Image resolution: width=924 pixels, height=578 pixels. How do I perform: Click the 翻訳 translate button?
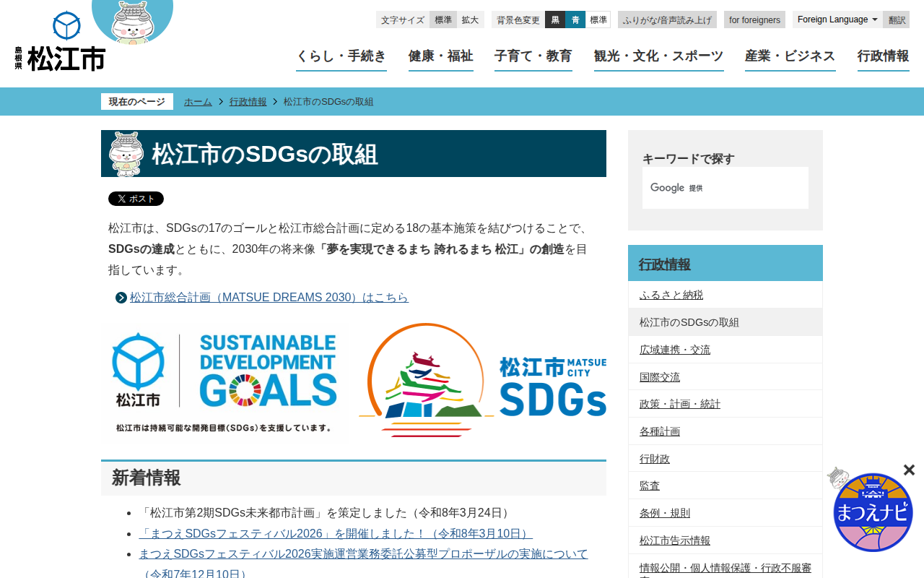pyautogui.click(x=897, y=20)
